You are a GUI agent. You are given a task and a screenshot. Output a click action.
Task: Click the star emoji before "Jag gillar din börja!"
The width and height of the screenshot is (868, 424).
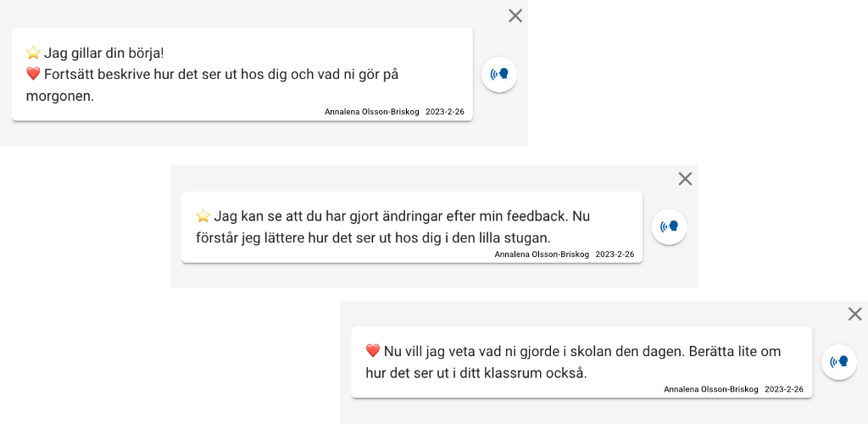(x=34, y=53)
